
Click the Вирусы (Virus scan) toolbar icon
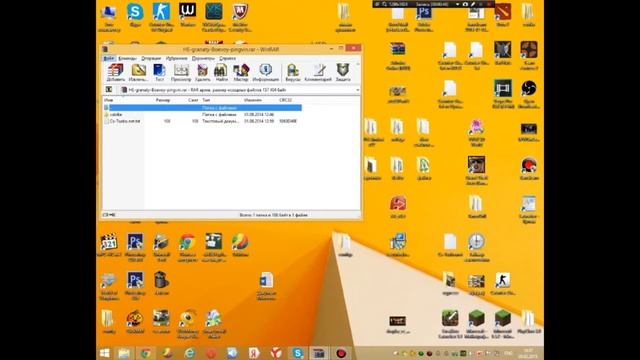(293, 73)
